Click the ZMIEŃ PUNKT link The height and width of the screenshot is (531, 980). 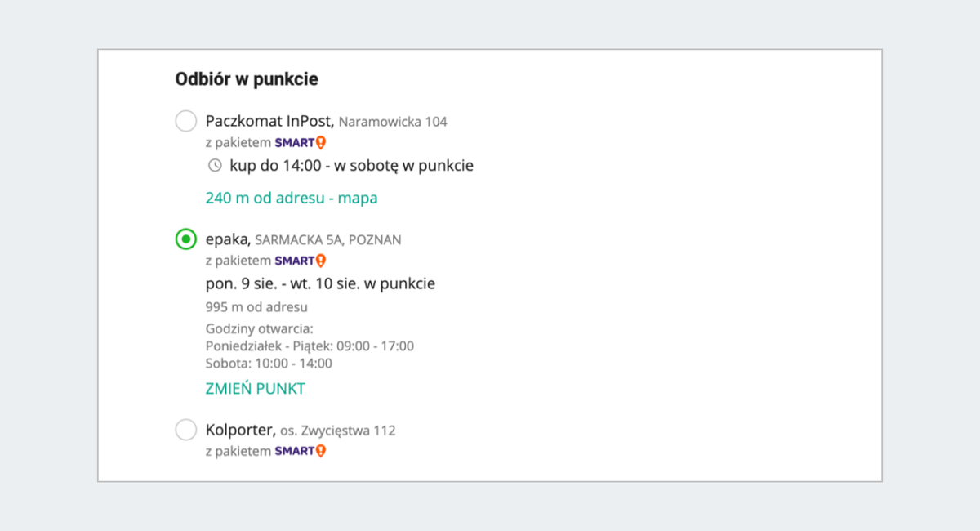[x=255, y=389]
